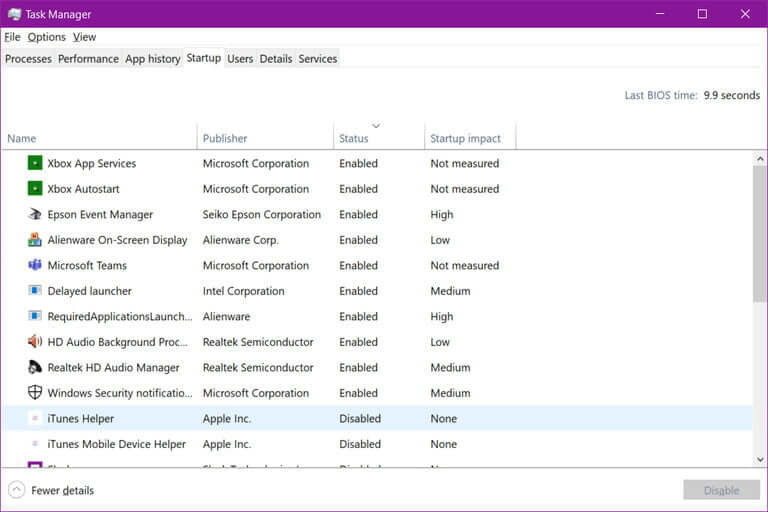
Task: Click Seiko Epson Corporation publisher cell
Action: (262, 215)
